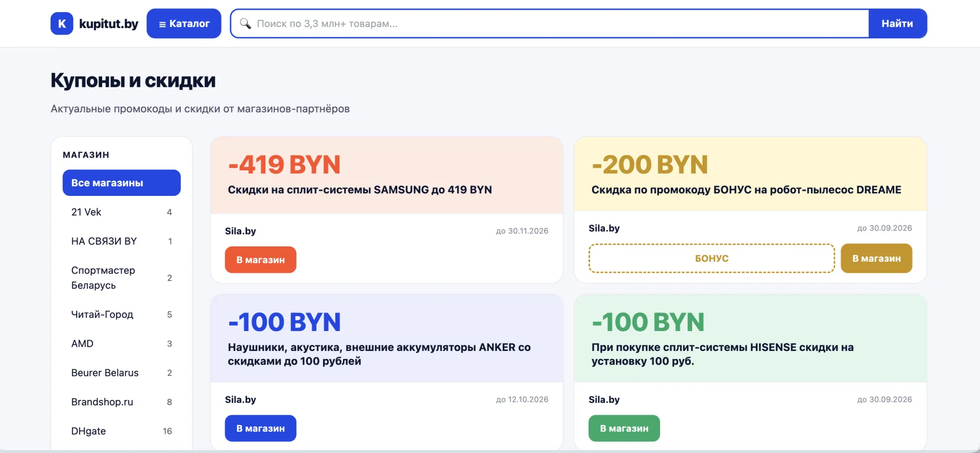Go to store for ANKER headphones discount

[x=260, y=428]
